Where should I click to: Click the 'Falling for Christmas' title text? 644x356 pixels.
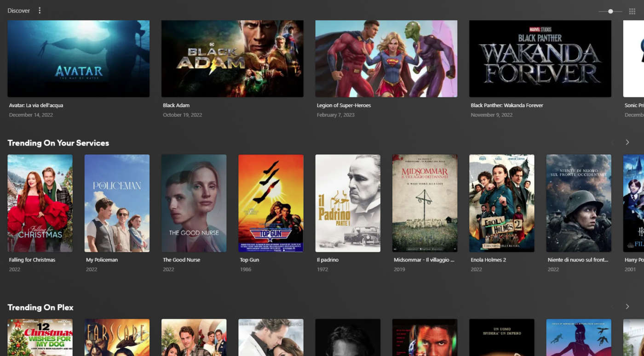[32, 260]
